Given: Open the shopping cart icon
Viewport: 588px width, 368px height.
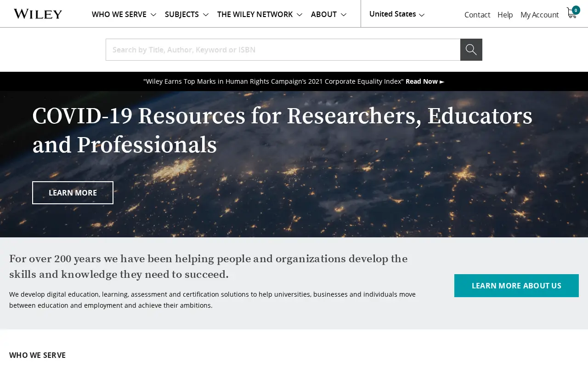Looking at the screenshot, I should pyautogui.click(x=572, y=12).
